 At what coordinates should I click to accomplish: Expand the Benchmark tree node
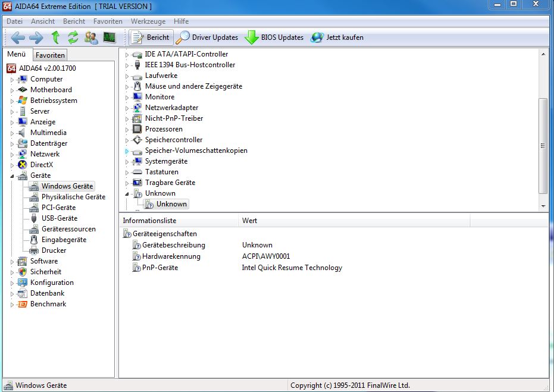pyautogui.click(x=12, y=305)
